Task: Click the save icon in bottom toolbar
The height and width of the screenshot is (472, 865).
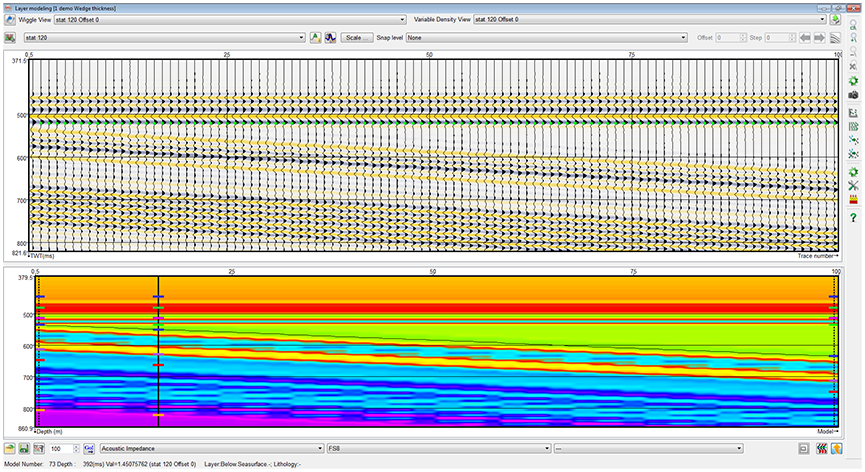Action: click(x=24, y=450)
